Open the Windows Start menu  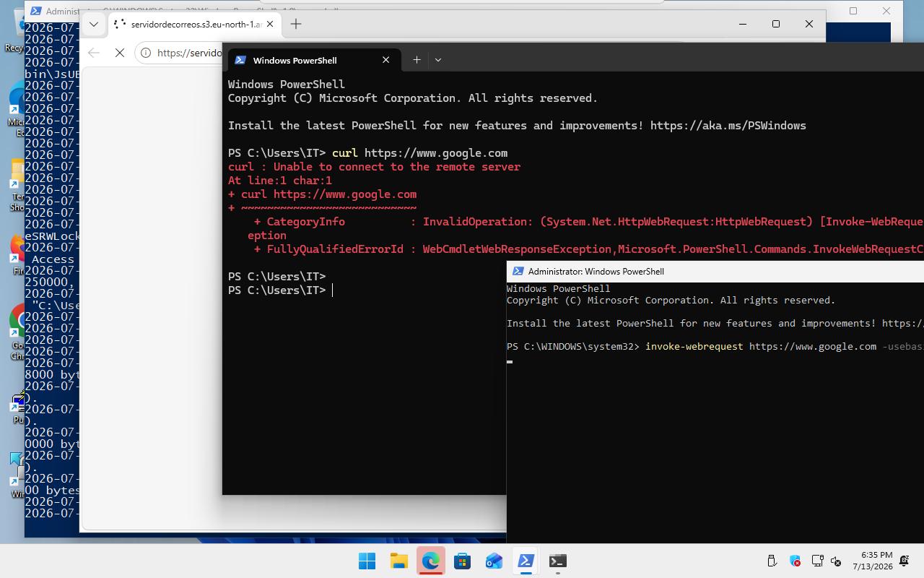tap(367, 561)
